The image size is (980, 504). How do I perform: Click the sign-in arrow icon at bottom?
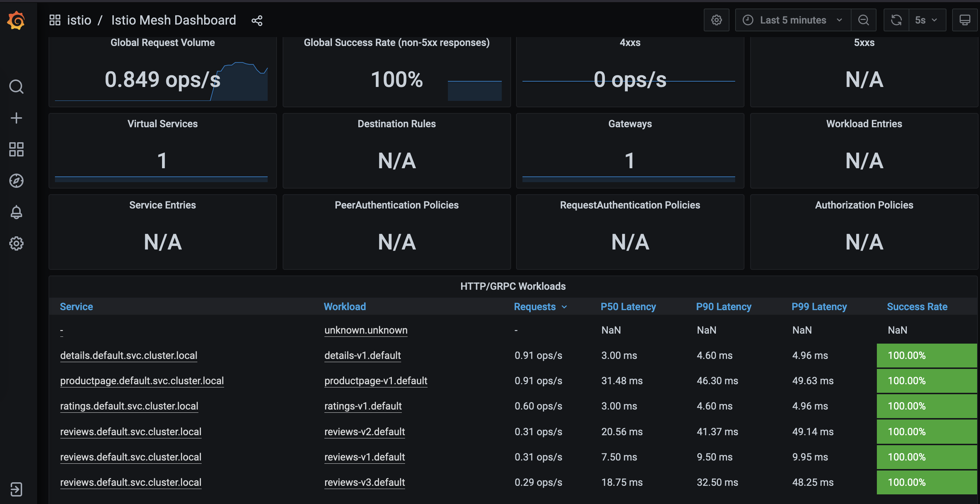click(16, 489)
